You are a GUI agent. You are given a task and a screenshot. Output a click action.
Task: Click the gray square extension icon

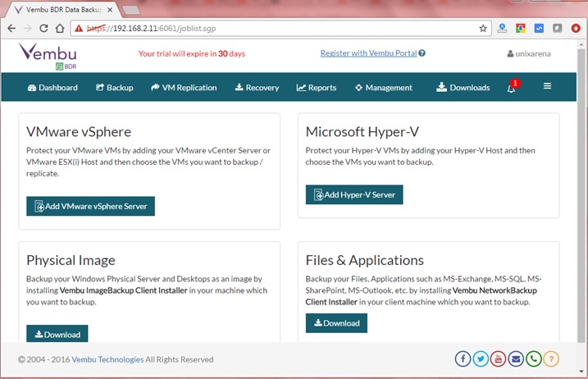click(558, 28)
